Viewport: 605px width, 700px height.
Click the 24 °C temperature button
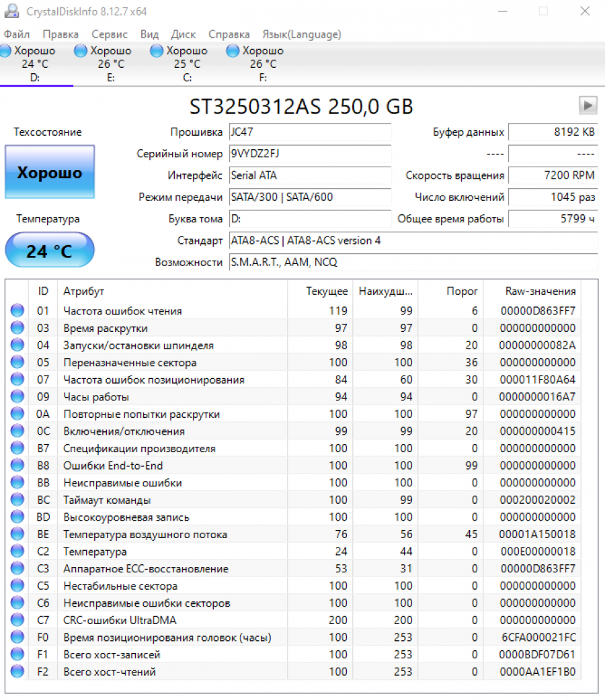[x=50, y=251]
